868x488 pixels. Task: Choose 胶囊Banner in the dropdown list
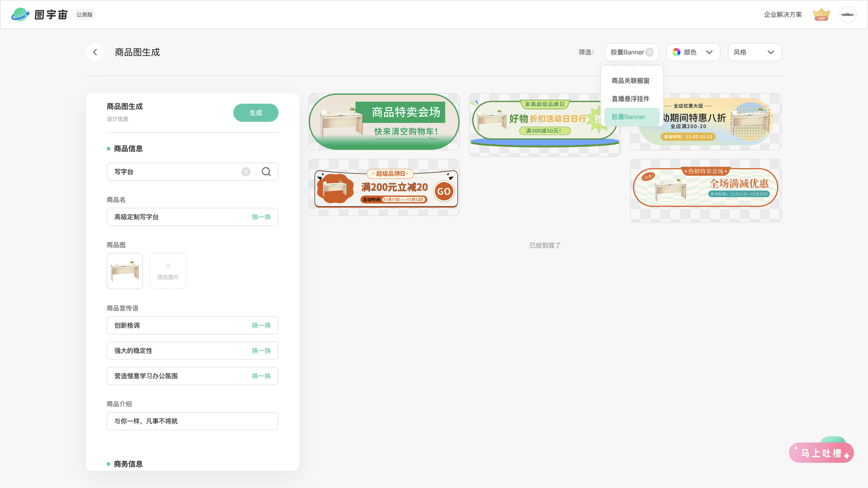[x=631, y=117]
